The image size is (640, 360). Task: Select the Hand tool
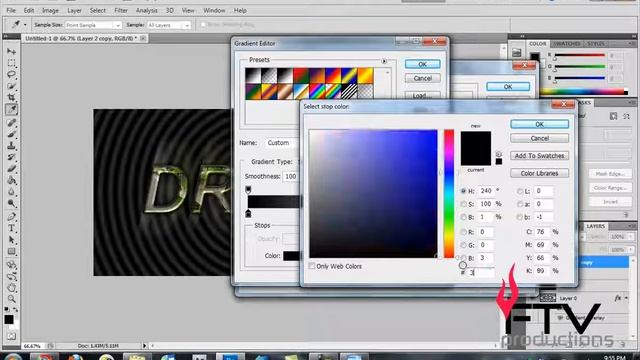click(x=11, y=288)
